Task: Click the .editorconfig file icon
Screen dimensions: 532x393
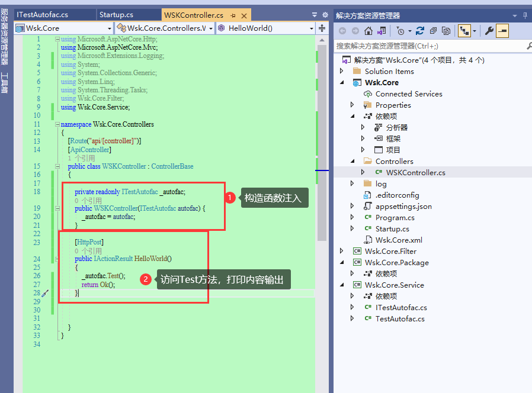Action: [367, 195]
